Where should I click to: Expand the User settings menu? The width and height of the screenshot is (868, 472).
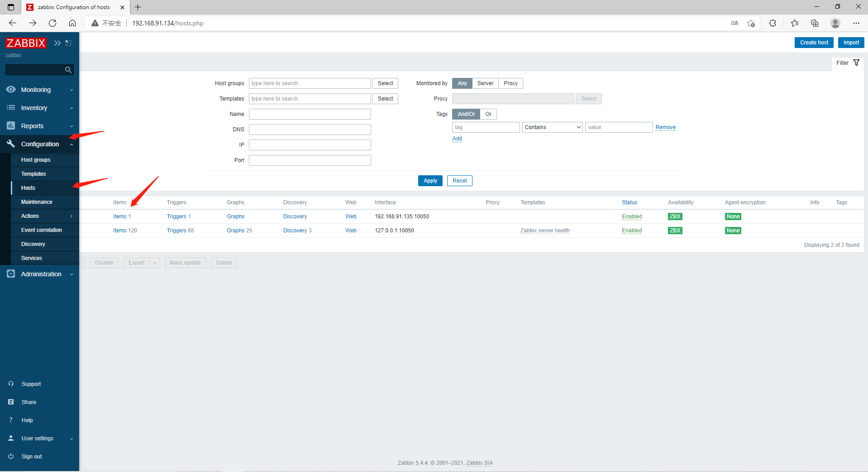72,439
